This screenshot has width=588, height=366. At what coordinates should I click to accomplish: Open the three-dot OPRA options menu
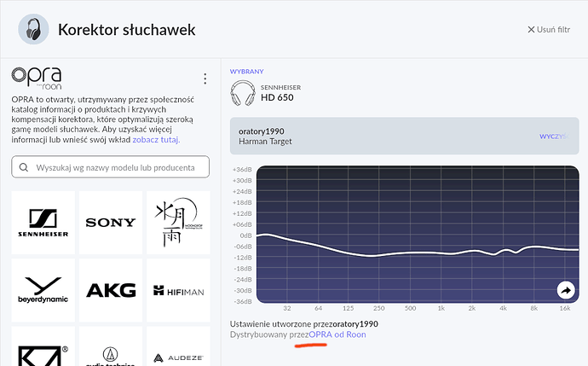point(205,78)
